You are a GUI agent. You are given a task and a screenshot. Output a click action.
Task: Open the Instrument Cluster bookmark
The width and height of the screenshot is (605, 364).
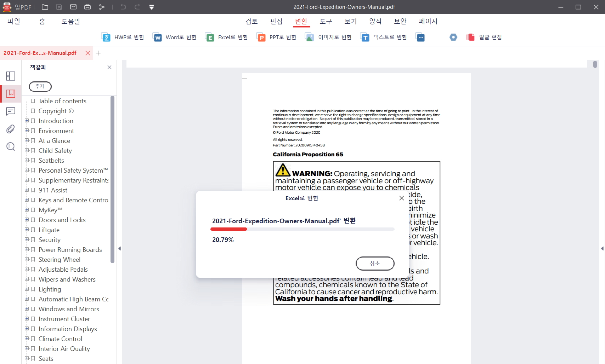pos(64,319)
